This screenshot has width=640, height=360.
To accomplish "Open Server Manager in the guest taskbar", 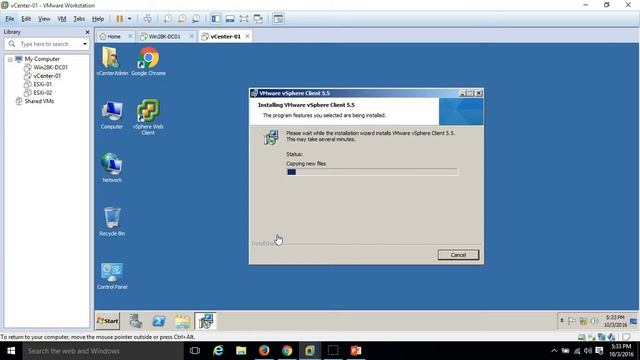I will (136, 321).
